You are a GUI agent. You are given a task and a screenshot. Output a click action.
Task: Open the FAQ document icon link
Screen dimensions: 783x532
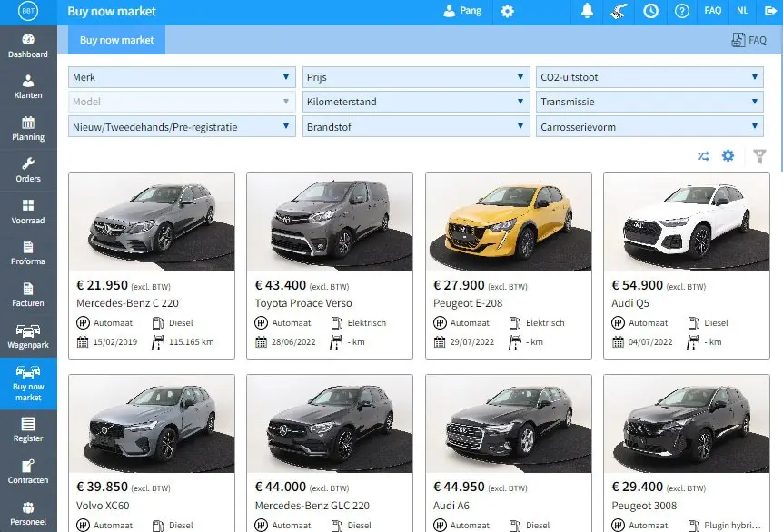click(748, 40)
